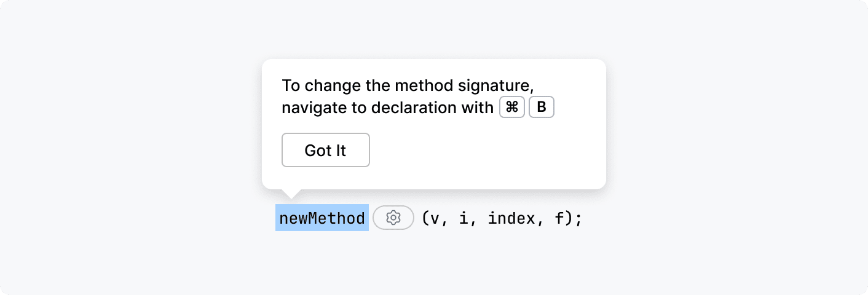Click the Got It button

(325, 150)
